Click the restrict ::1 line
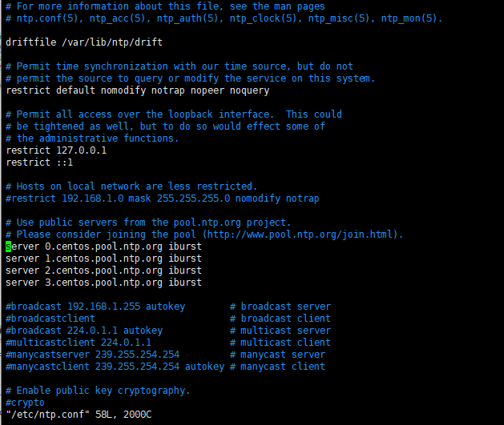This screenshot has height=425, width=504. pyautogui.click(x=39, y=162)
